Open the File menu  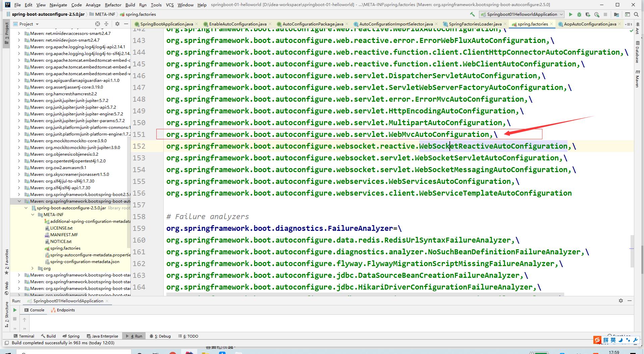[17, 5]
